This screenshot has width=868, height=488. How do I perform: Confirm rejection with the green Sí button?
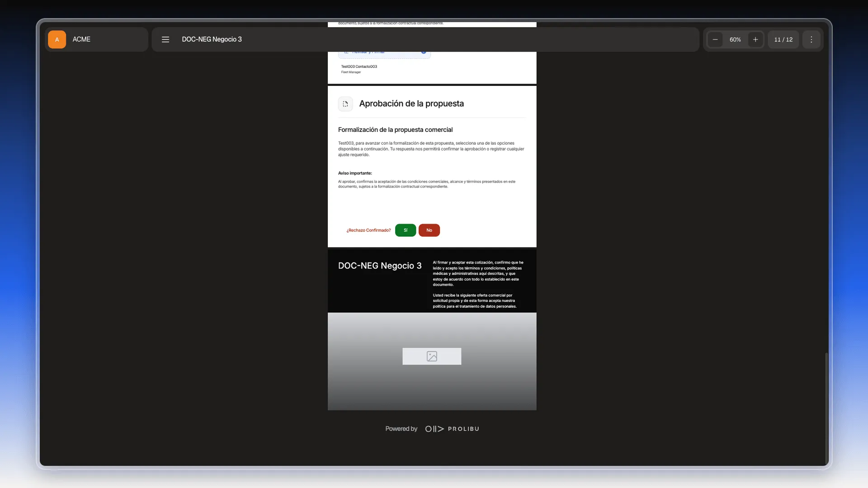tap(406, 230)
